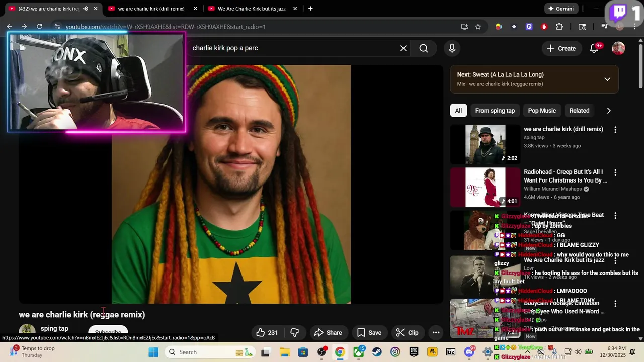This screenshot has height=362, width=644.
Task: Click the Save button
Action: [x=369, y=332]
